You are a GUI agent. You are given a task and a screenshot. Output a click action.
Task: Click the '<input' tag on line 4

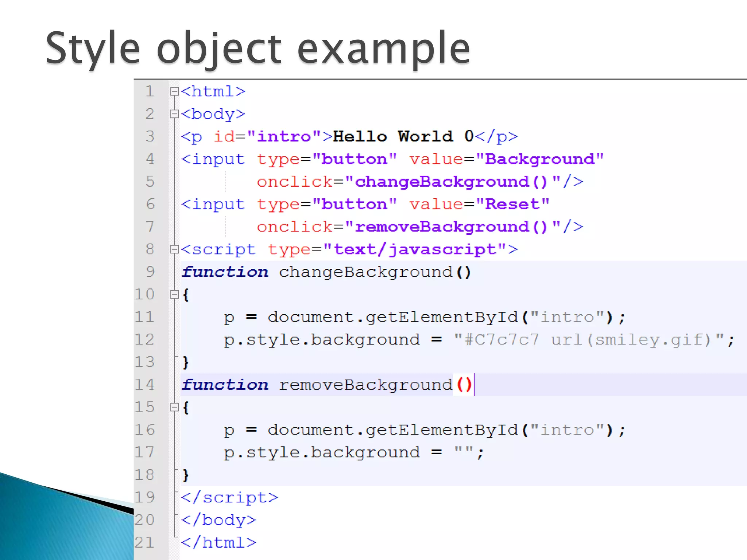pos(213,160)
